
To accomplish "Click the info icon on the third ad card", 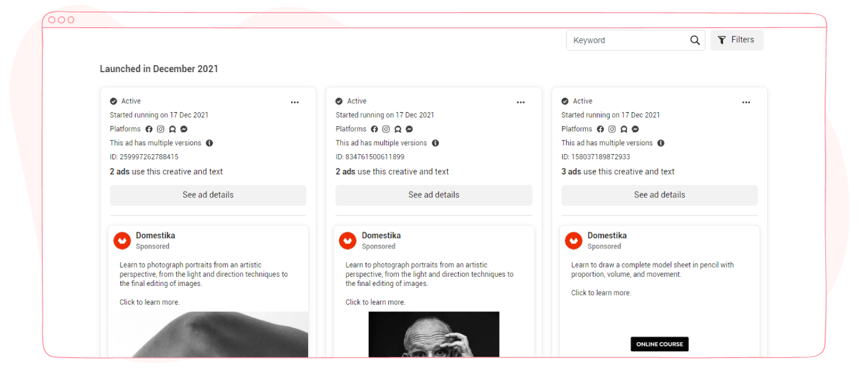I will (661, 143).
